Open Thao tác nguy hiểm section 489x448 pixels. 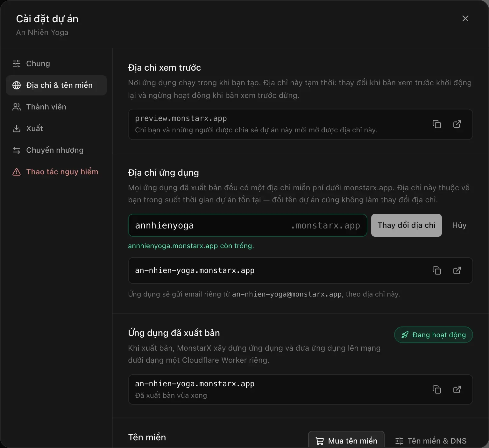(56, 172)
